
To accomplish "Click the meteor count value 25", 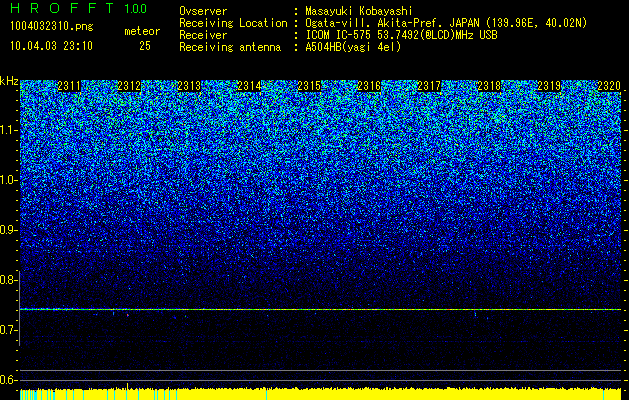I will tap(145, 46).
